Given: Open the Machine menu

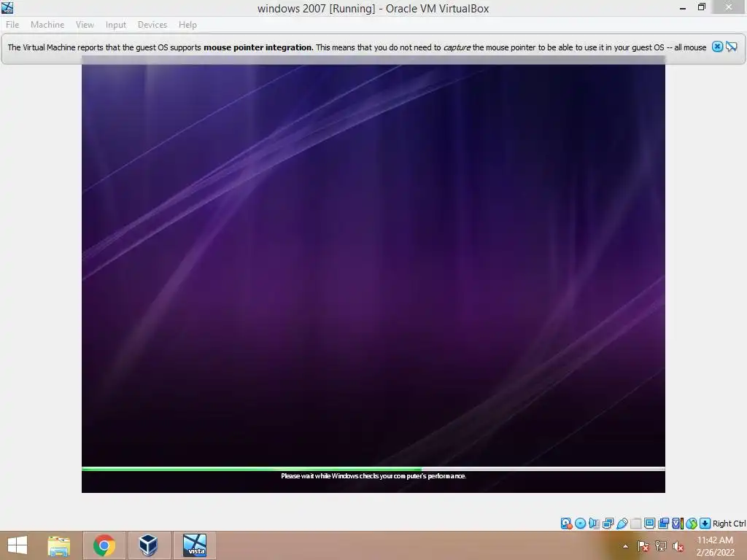Looking at the screenshot, I should point(47,25).
